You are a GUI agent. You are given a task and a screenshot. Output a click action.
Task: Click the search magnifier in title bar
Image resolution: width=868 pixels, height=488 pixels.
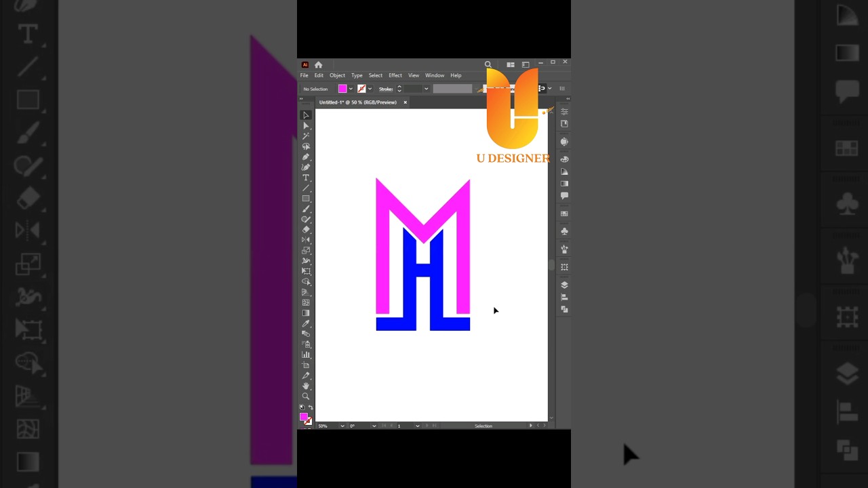tap(488, 64)
